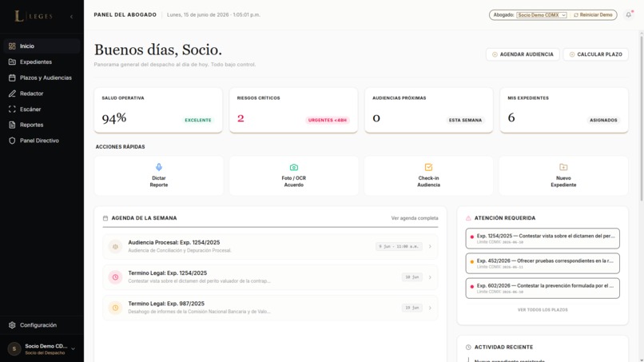This screenshot has width=644, height=362.
Task: Click the Panel Directivo shield icon
Action: point(12,141)
